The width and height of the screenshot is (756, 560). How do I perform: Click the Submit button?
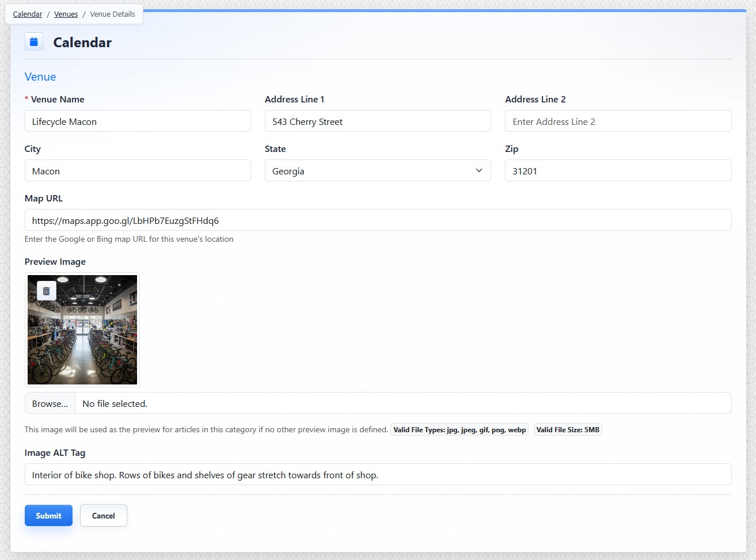coord(48,516)
